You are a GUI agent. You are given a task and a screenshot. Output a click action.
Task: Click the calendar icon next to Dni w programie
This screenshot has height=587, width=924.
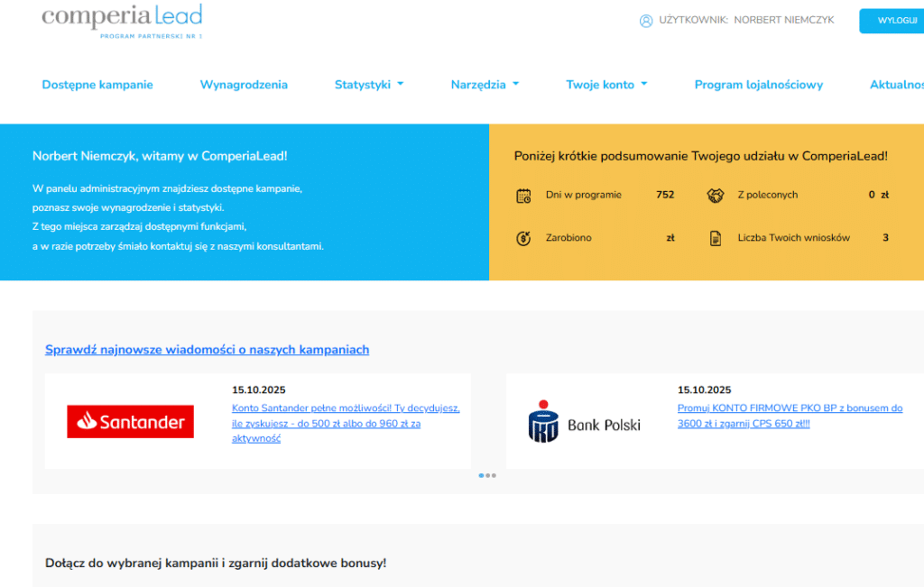[x=523, y=196]
